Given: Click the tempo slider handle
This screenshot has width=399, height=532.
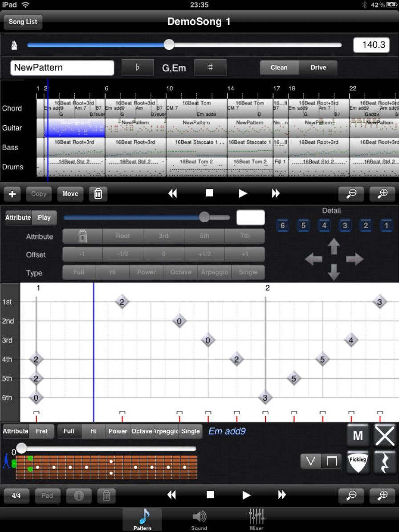Looking at the screenshot, I should [169, 45].
